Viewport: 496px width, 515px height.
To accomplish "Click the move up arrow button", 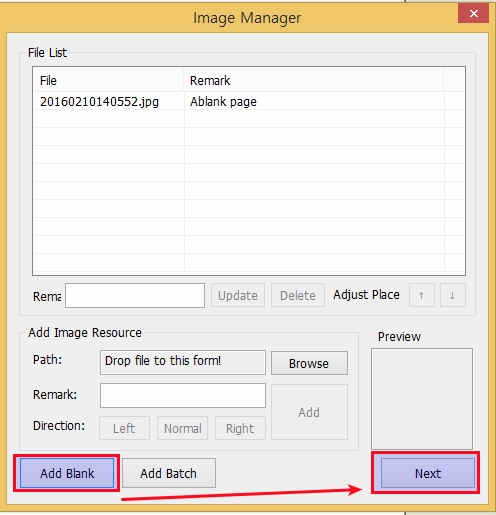I will click(x=422, y=295).
